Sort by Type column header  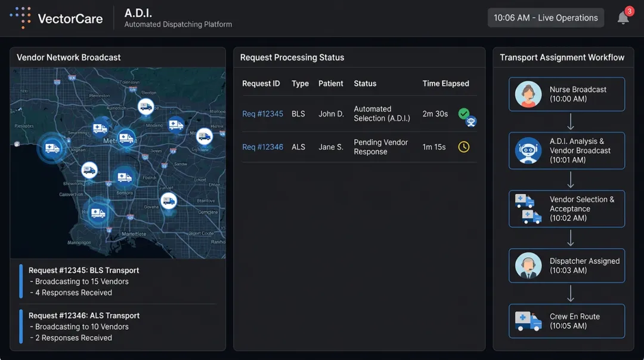click(x=300, y=84)
